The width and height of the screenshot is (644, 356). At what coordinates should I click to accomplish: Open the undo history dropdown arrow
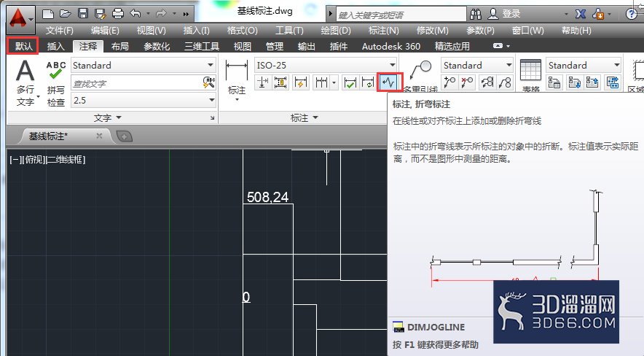[x=149, y=14]
